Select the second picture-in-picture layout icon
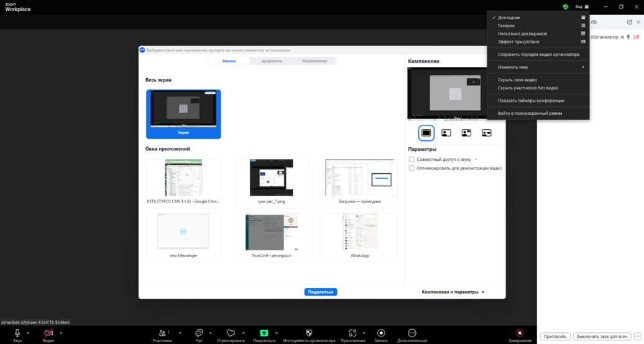Image resolution: width=644 pixels, height=344 pixels. point(446,133)
